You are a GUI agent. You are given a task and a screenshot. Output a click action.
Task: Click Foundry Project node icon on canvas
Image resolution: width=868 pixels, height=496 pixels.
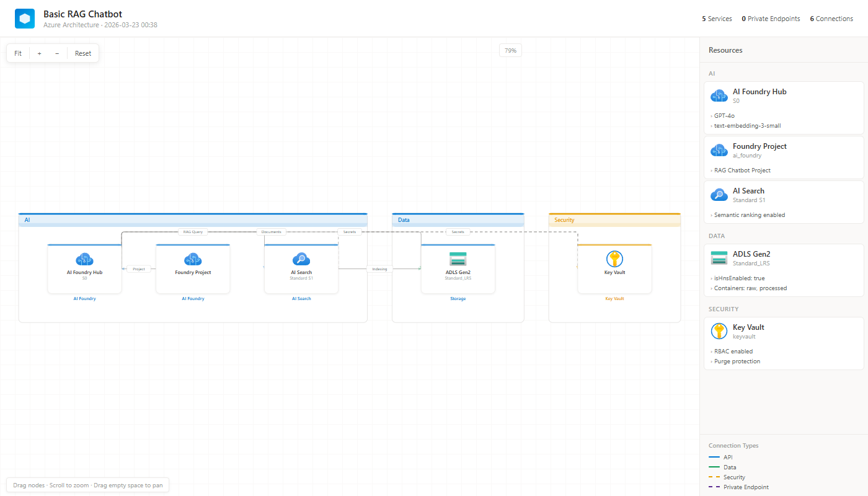[193, 259]
